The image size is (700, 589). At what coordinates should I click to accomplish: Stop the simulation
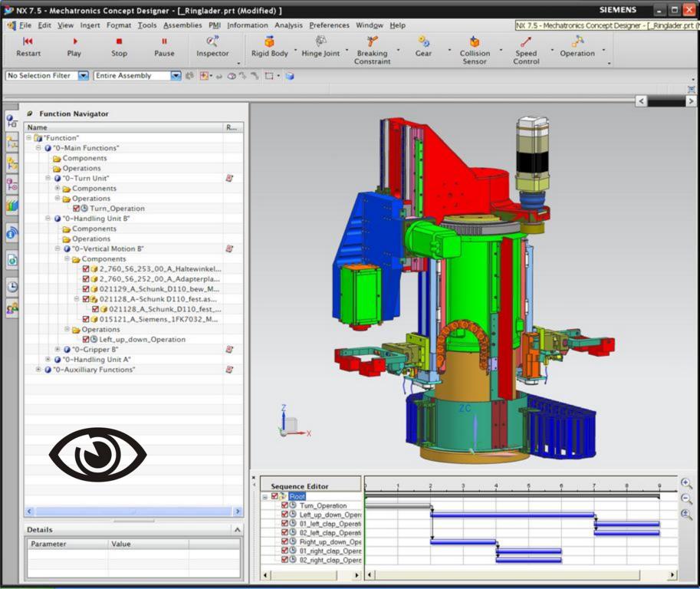tap(119, 41)
